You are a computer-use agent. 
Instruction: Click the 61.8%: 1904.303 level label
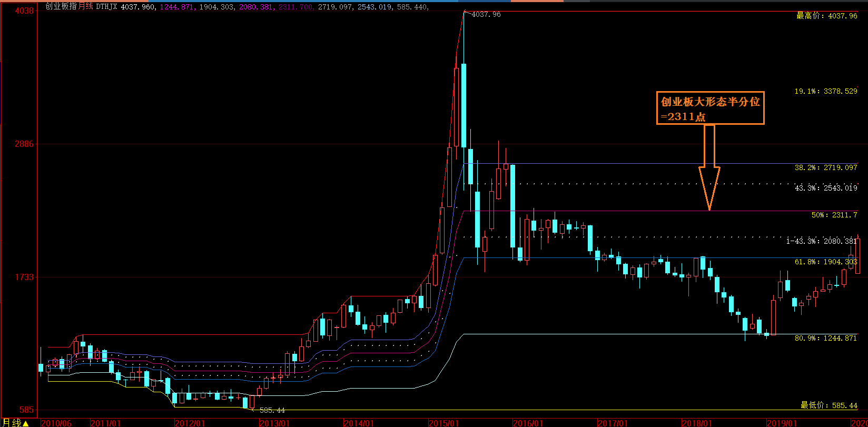pyautogui.click(x=826, y=262)
